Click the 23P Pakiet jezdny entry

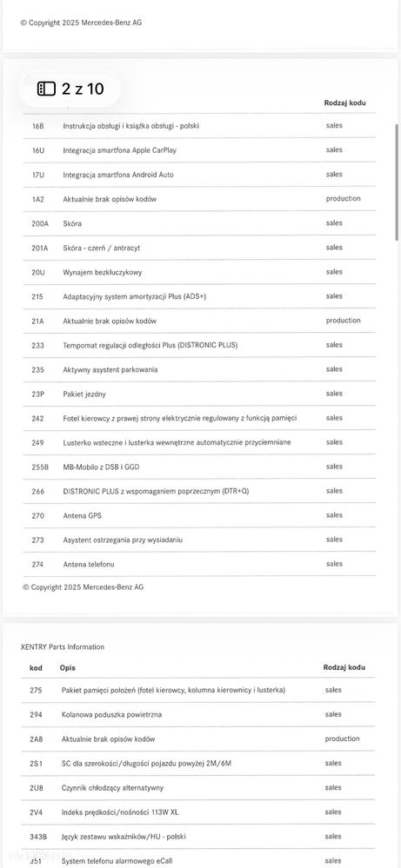[199, 394]
